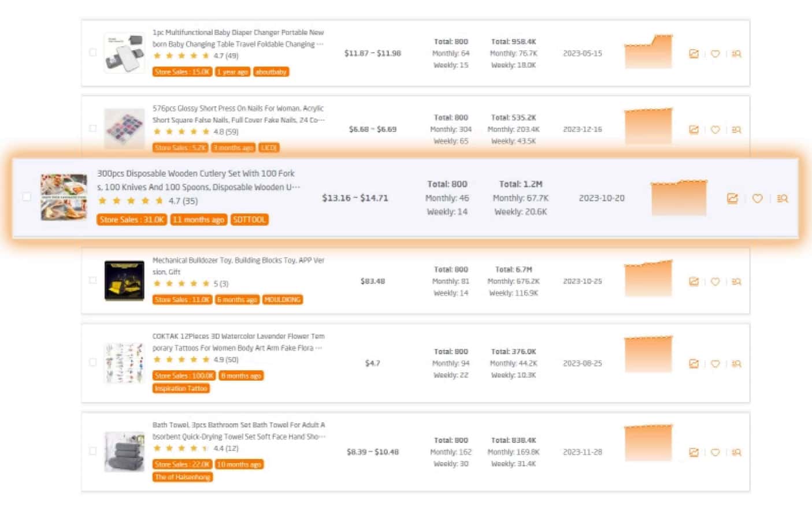Open chart icon for Bath Towel row
812x514 pixels.
point(694,453)
